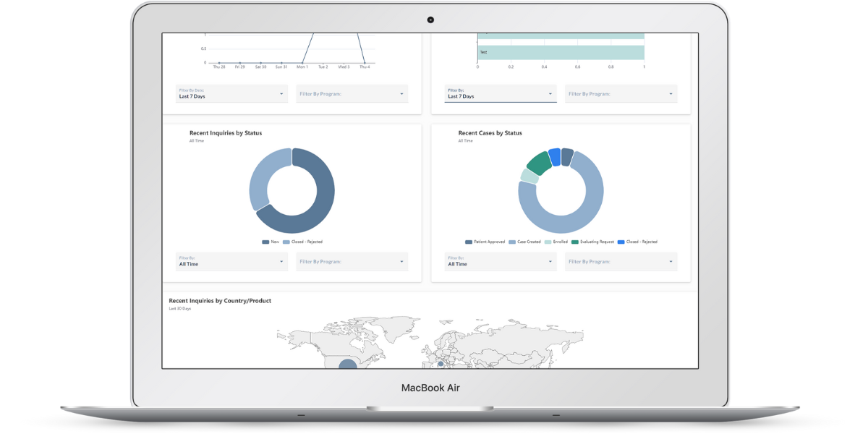Expand the bar chart's 'Last 7 Days' filter
This screenshot has height=434, width=868.
point(500,93)
